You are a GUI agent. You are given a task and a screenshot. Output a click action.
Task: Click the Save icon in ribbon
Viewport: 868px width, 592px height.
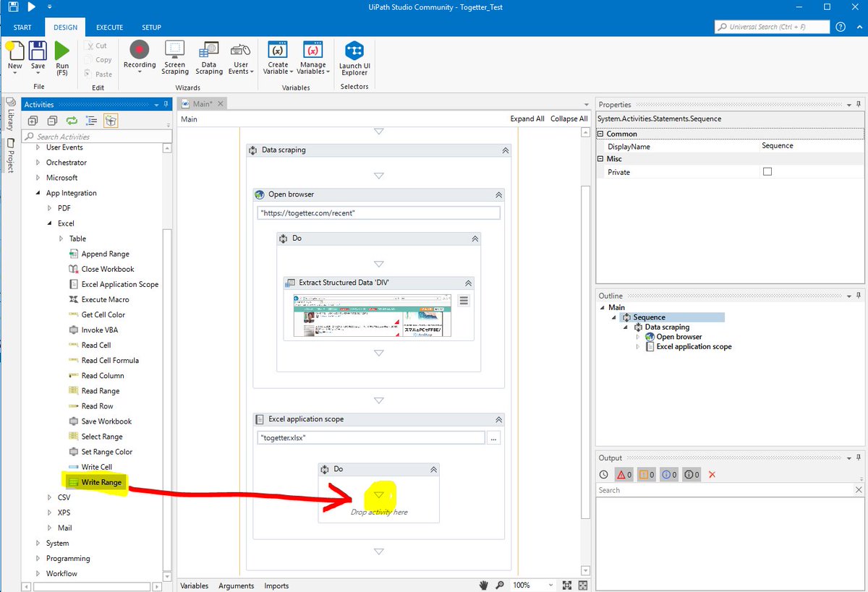click(38, 52)
